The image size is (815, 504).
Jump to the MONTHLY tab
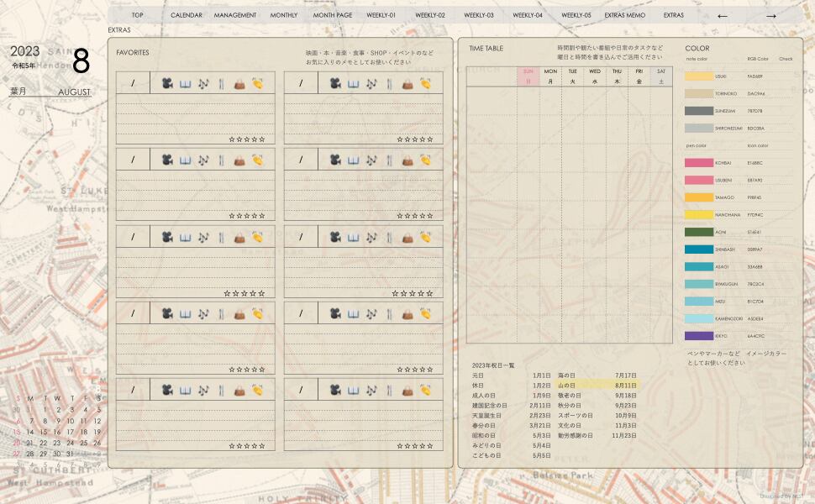[284, 15]
